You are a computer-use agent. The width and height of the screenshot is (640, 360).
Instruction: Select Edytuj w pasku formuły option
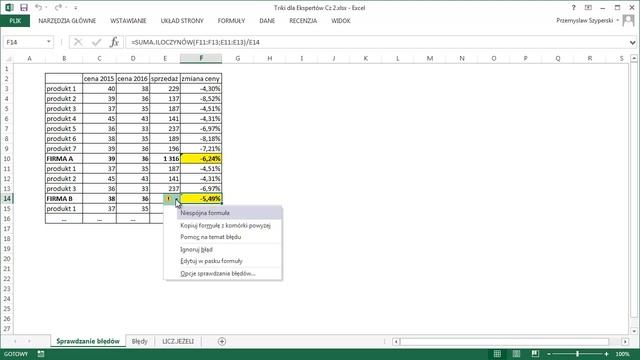[x=211, y=261]
